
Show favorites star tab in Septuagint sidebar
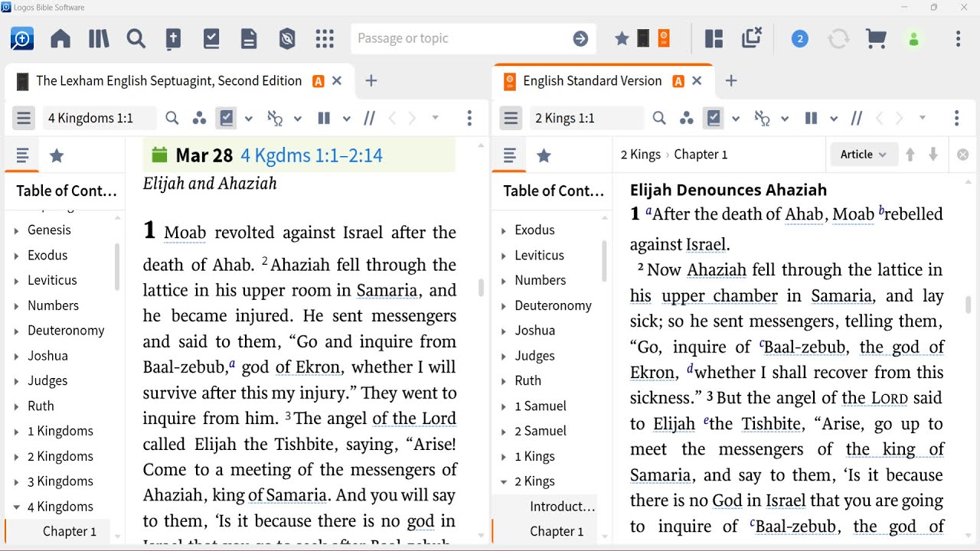click(57, 156)
